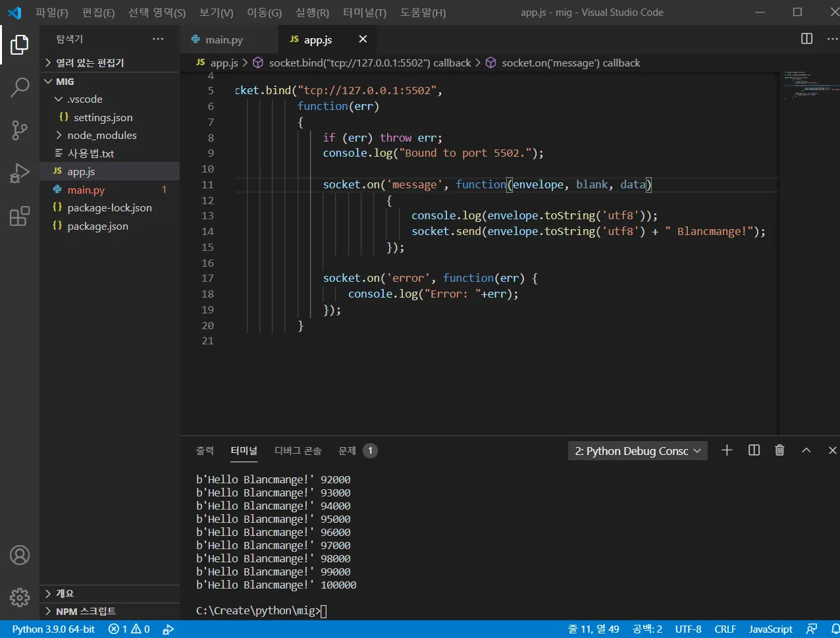Open the Extensions view

pos(20,216)
